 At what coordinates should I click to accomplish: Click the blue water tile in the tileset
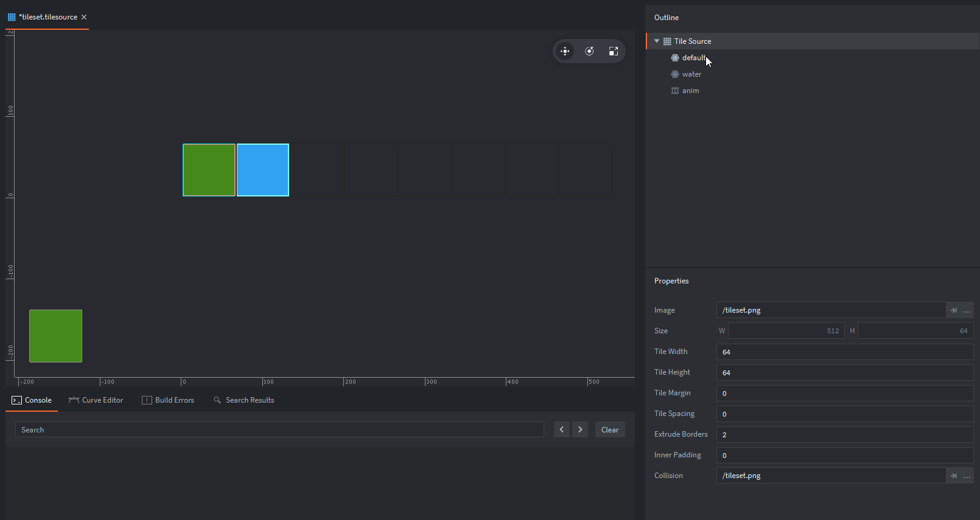coord(262,170)
